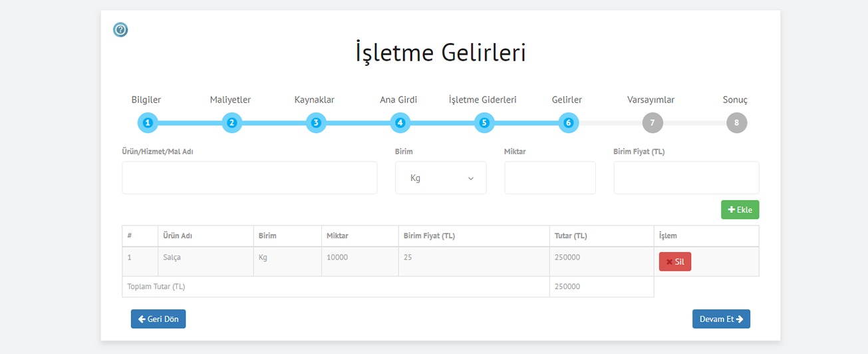
Task: Select the Varsayımlar step label
Action: click(x=651, y=100)
